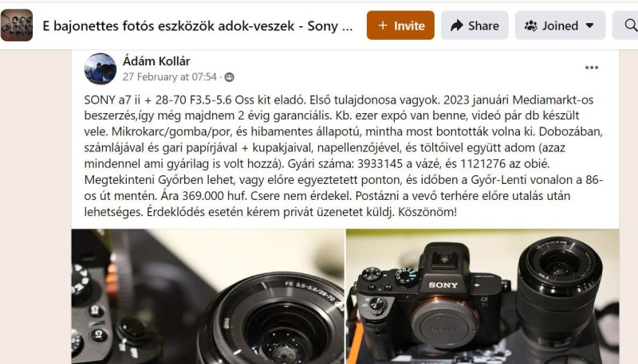This screenshot has height=364, width=638.
Task: Open the group title E bajonettes fotós eszközök
Action: [x=198, y=25]
